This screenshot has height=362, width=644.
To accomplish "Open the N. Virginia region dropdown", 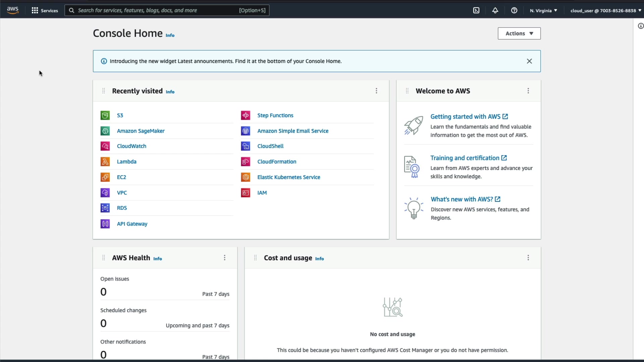I will 543,10.
